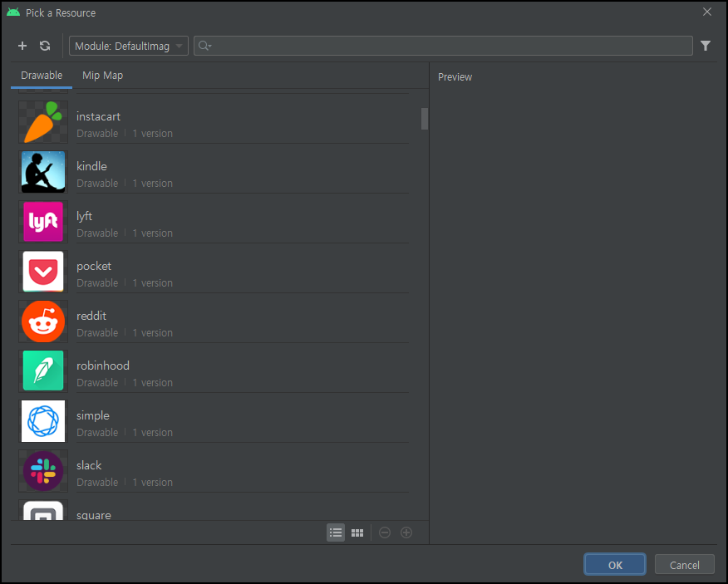Click the zoom in plus icon
728x584 pixels.
tap(406, 532)
